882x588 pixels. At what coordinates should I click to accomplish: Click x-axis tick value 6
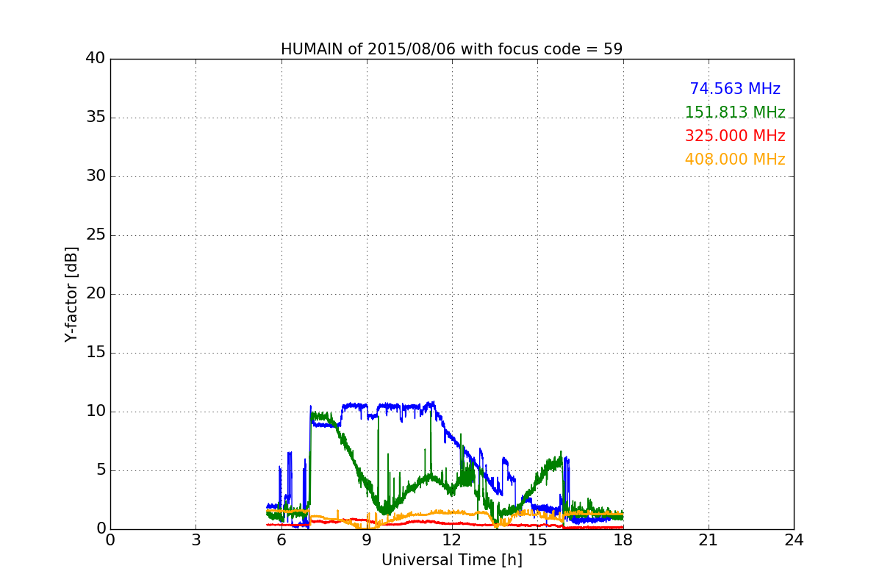coord(282,540)
